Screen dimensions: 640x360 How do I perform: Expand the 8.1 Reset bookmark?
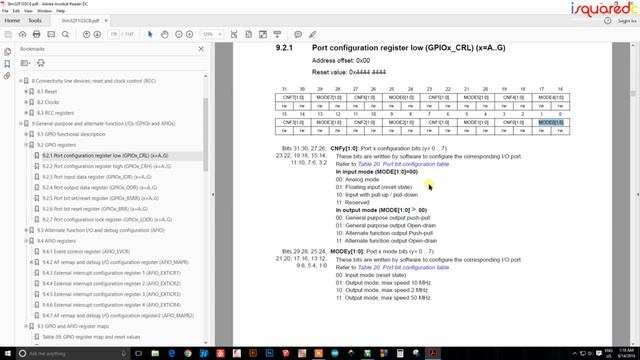tap(26, 91)
